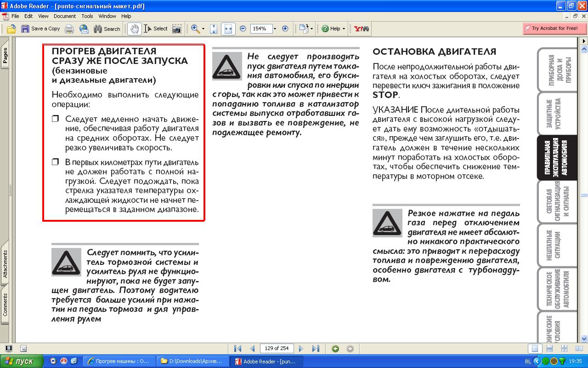
Task: Click the page number input field
Action: 277,349
